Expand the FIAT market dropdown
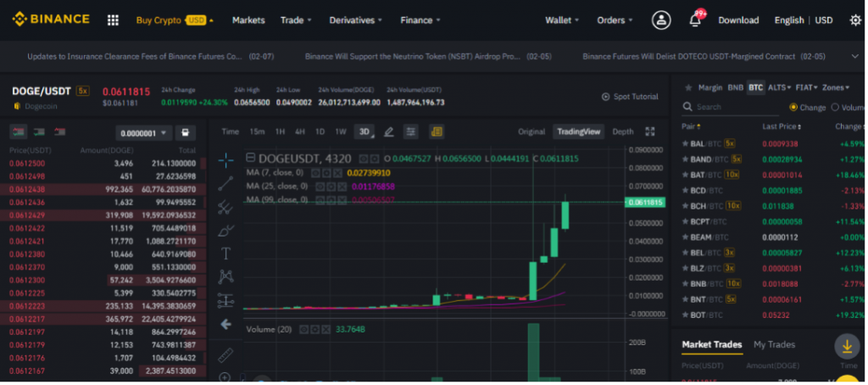Image resolution: width=868 pixels, height=385 pixels. click(x=807, y=87)
